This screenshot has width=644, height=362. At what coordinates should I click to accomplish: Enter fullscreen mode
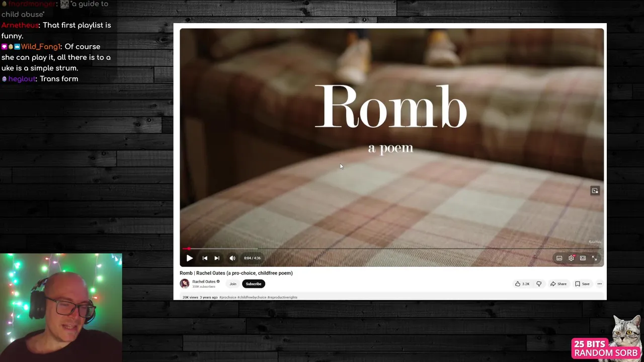point(595,258)
